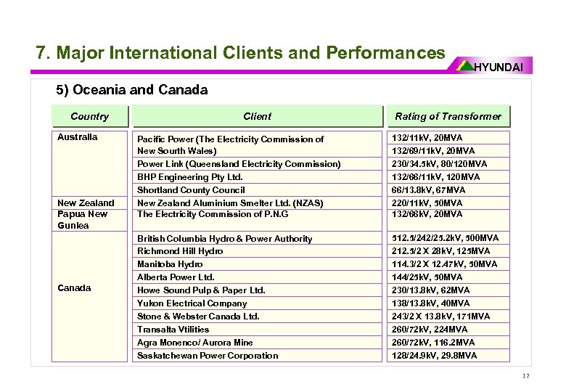Select rating '66/13.8kV, 67MVA'
The image size is (566, 392).
pyautogui.click(x=448, y=190)
